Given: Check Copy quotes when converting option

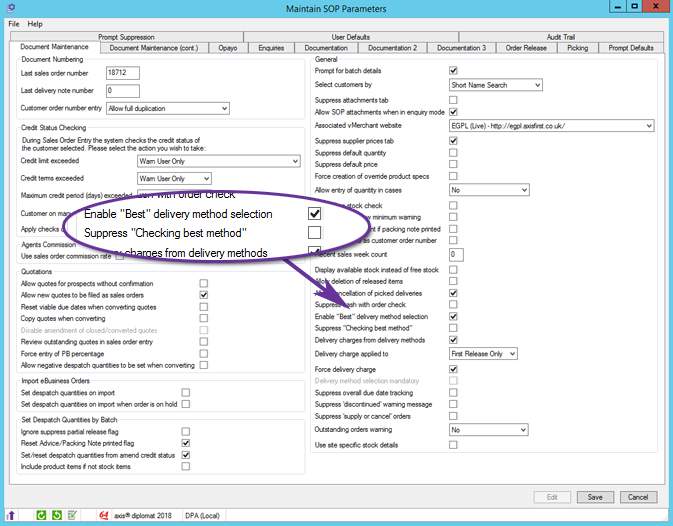Looking at the screenshot, I should click(203, 321).
